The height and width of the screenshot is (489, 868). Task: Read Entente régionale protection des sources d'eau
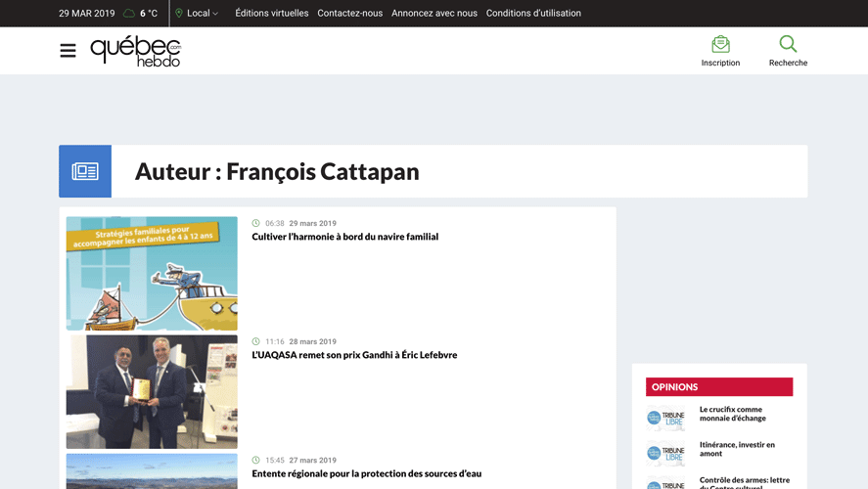click(366, 473)
